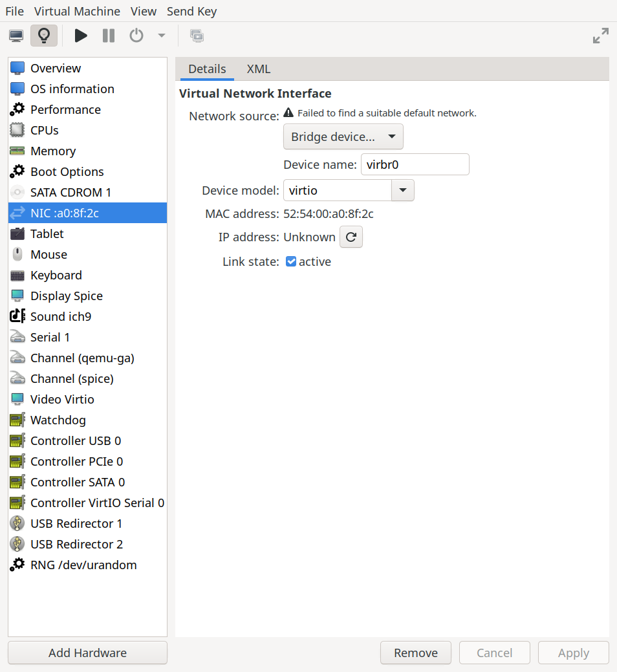This screenshot has height=672, width=617.
Task: Click MAC address 52:54:00:a0:8f:2c text
Action: point(328,214)
